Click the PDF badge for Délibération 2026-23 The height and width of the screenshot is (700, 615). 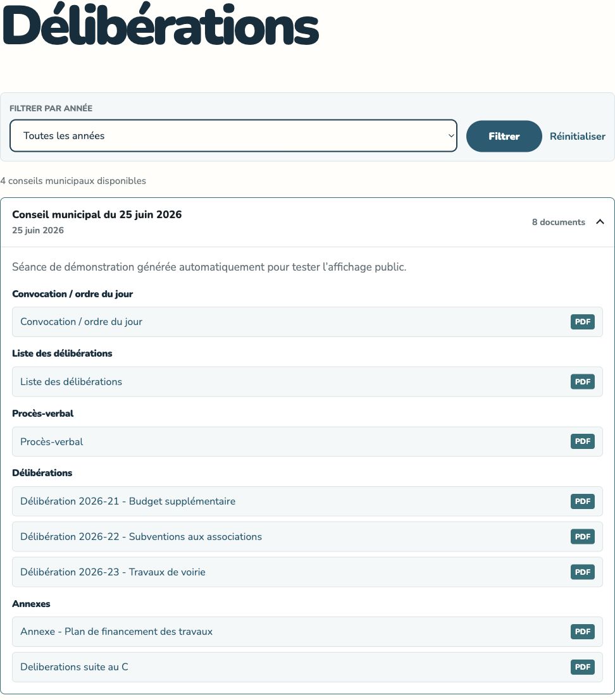(x=582, y=572)
